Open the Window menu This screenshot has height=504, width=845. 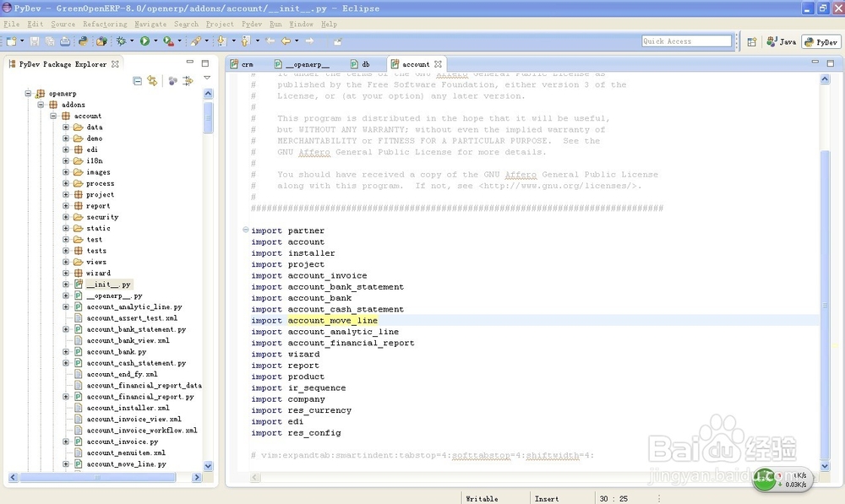pos(302,24)
